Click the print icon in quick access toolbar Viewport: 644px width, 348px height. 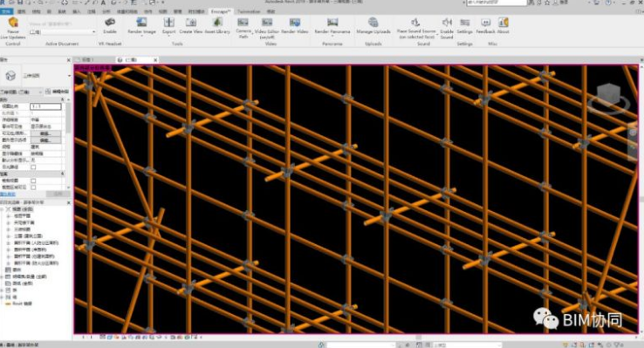click(x=65, y=3)
